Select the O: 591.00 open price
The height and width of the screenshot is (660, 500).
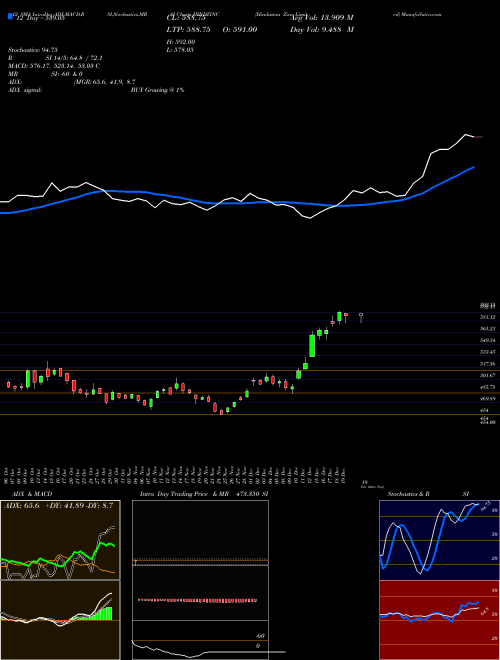239,29
